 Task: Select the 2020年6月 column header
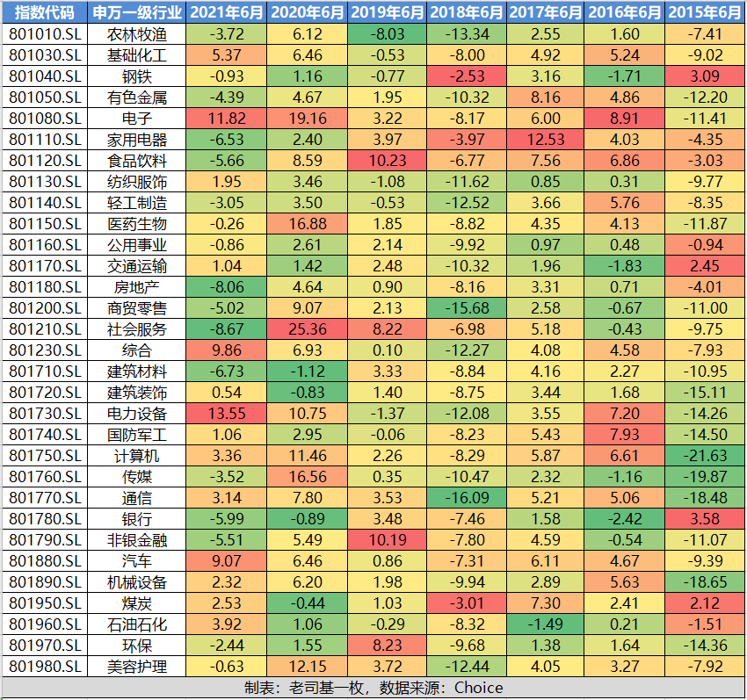click(x=308, y=12)
